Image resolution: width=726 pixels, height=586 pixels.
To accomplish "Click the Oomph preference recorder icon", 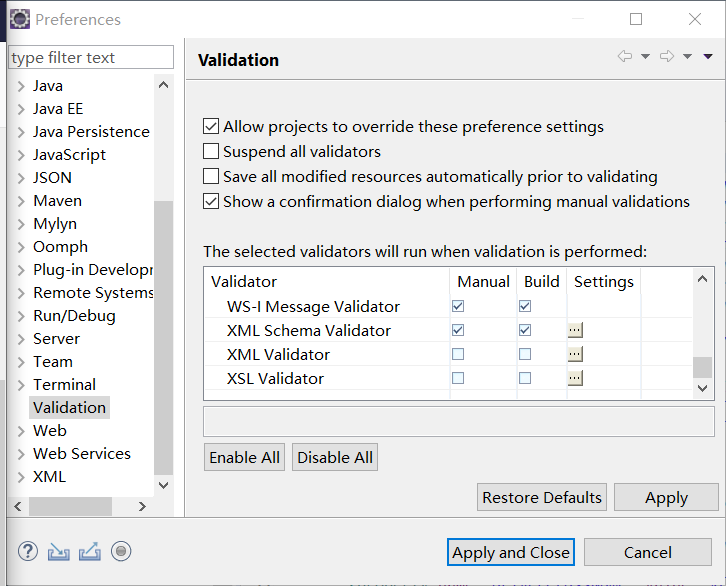I will click(121, 551).
